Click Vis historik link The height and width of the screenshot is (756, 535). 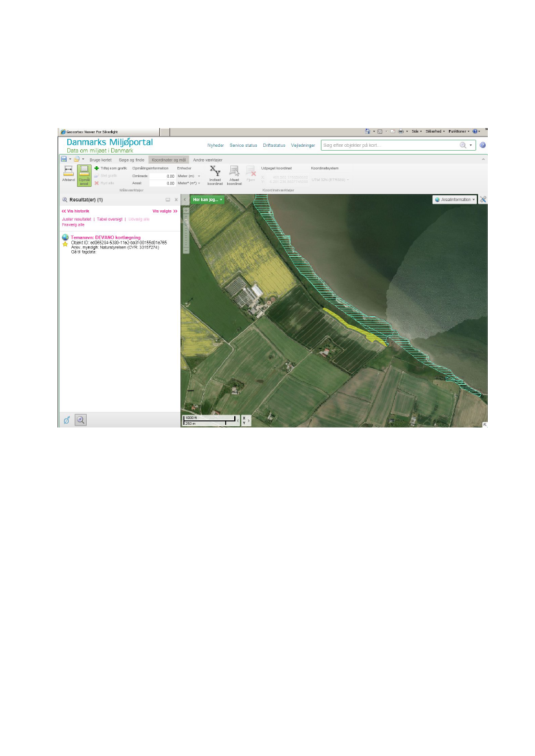[x=76, y=211]
